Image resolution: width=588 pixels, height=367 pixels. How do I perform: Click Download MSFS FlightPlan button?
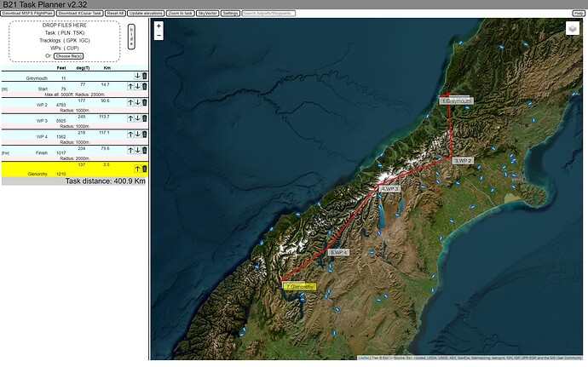click(x=27, y=13)
